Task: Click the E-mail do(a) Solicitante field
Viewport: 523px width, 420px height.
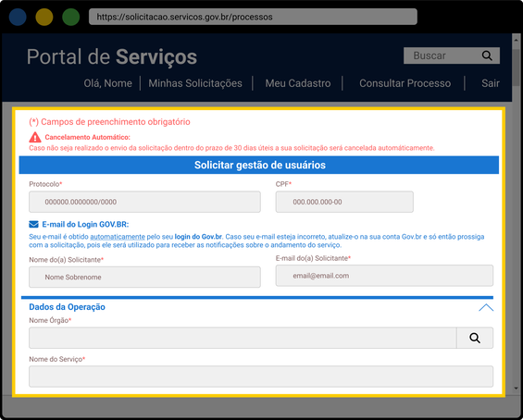Action: tap(384, 276)
